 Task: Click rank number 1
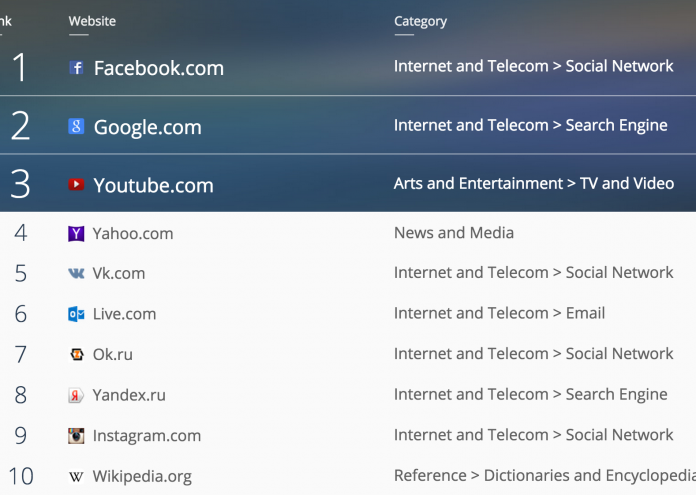(20, 67)
